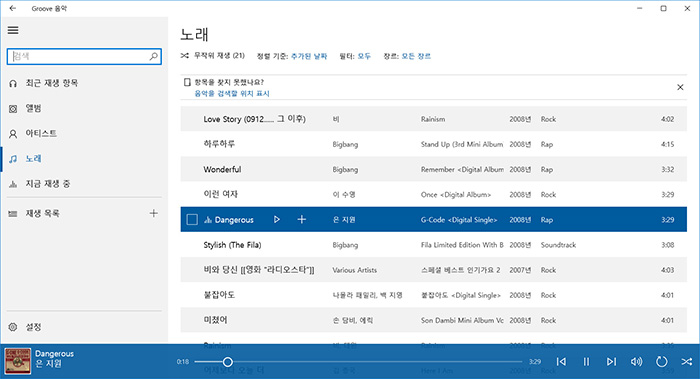
Task: Shuffle all with 무작위 재생 (21)
Action: (x=213, y=56)
